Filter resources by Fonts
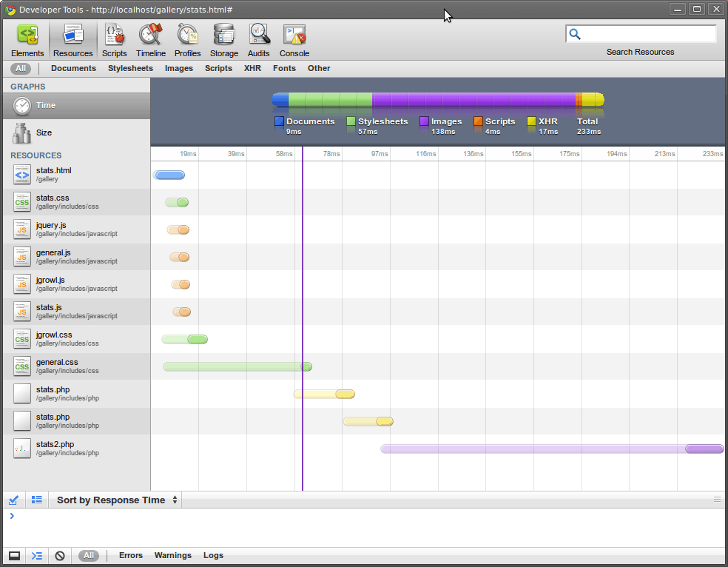728x567 pixels. pyautogui.click(x=284, y=68)
